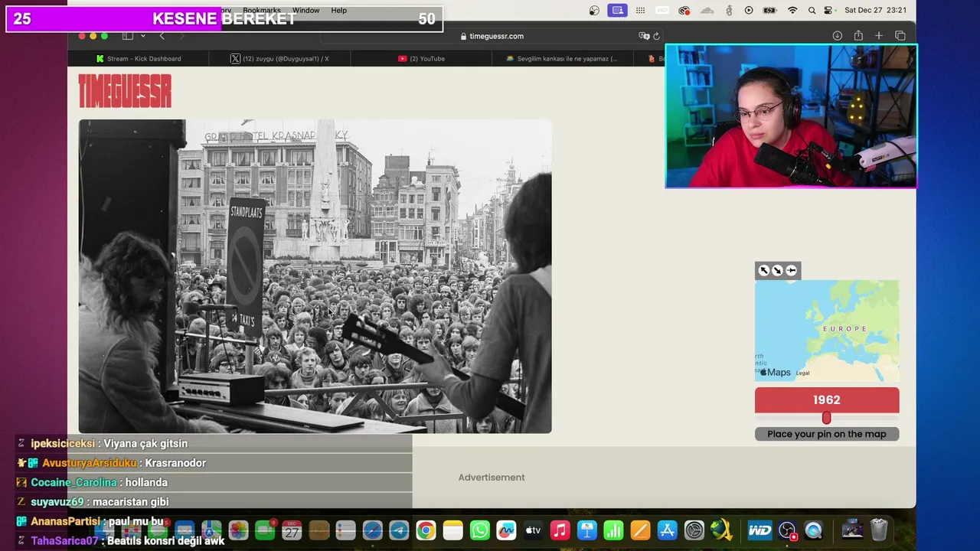Open Pages from the Dock

tap(641, 530)
